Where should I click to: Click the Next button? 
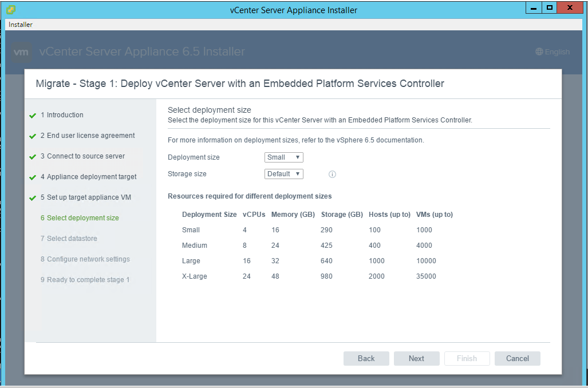pos(417,358)
